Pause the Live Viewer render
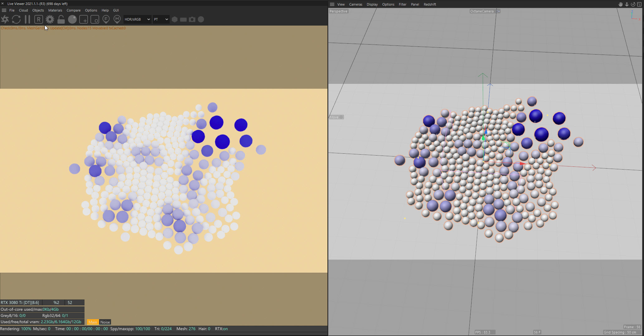This screenshot has width=644, height=336. pyautogui.click(x=27, y=19)
